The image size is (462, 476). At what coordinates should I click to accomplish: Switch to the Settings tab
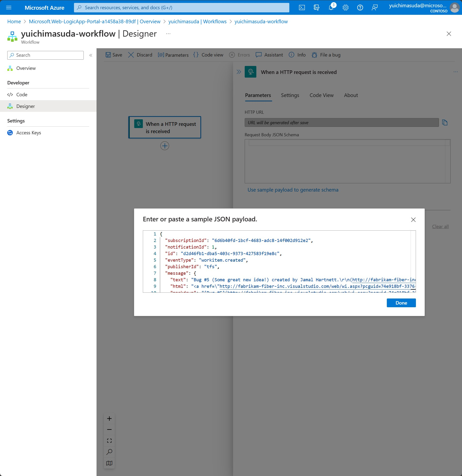point(290,95)
